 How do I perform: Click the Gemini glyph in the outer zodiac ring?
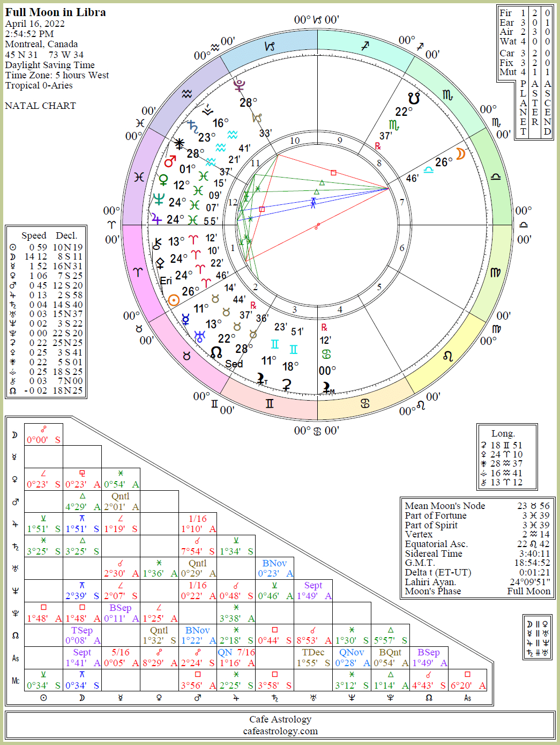click(270, 403)
